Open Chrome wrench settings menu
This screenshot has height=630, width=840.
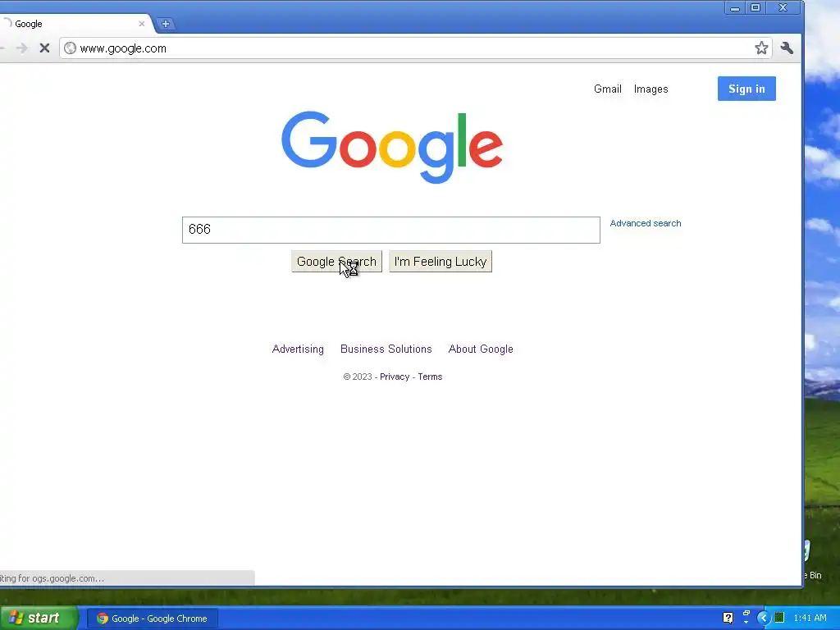coord(787,48)
